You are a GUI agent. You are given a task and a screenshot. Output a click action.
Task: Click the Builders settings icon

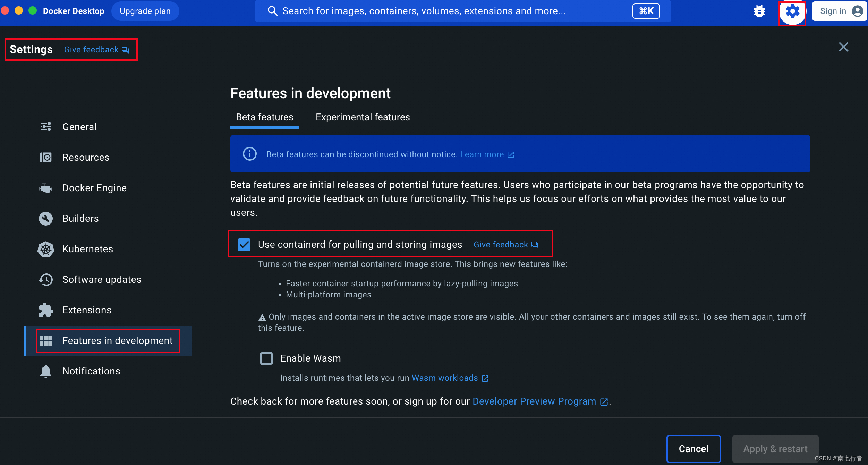tap(46, 218)
